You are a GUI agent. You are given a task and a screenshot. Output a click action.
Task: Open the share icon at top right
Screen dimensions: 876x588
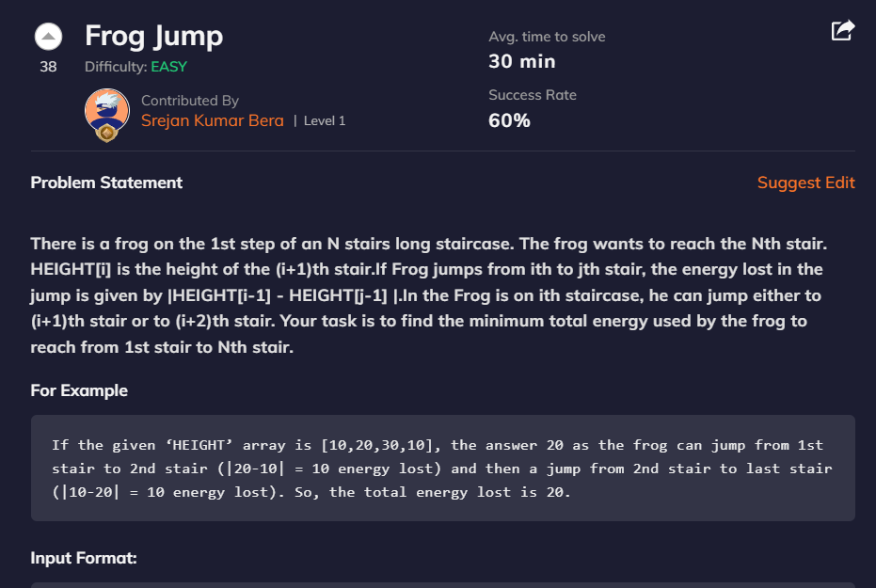pos(843,30)
